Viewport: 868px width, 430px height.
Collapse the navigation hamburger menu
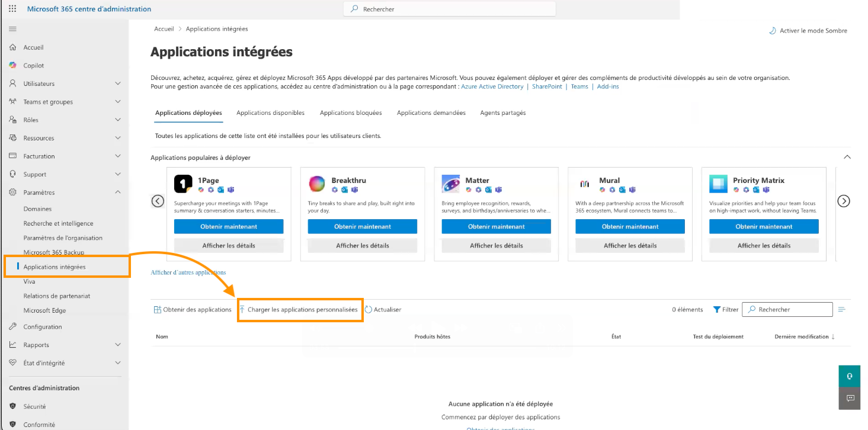pos(12,29)
